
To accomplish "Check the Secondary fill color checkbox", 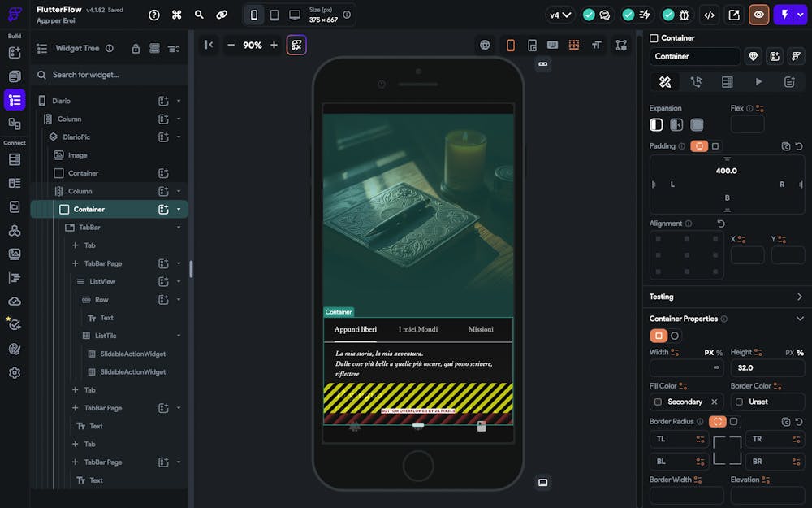I will (x=658, y=402).
